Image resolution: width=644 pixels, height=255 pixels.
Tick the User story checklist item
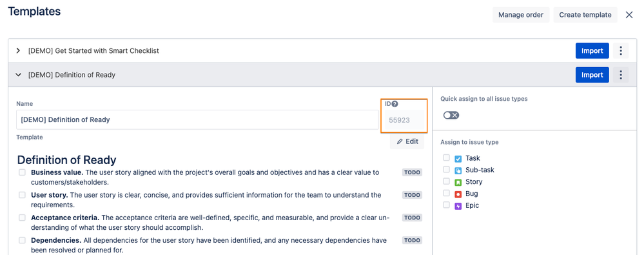click(x=22, y=195)
